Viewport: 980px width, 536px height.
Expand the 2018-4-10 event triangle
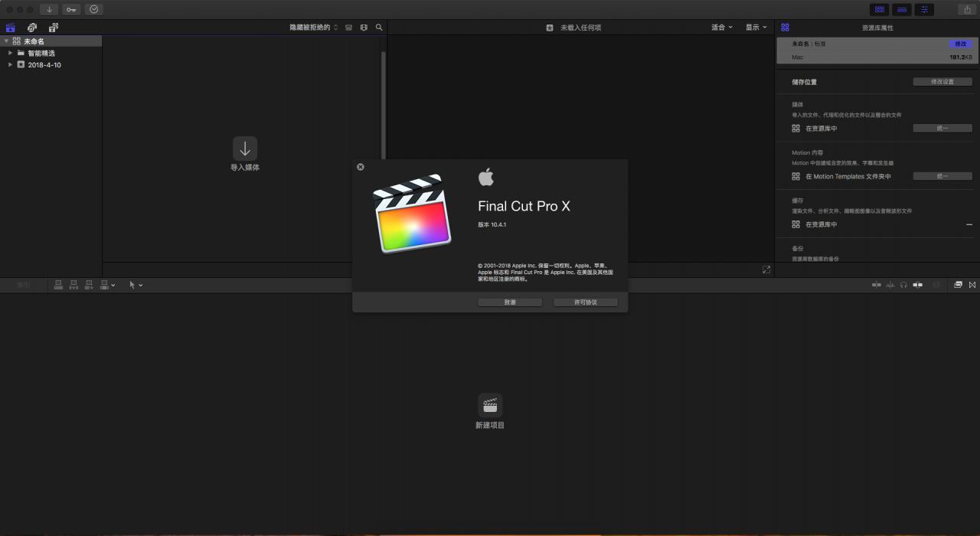[x=11, y=64]
